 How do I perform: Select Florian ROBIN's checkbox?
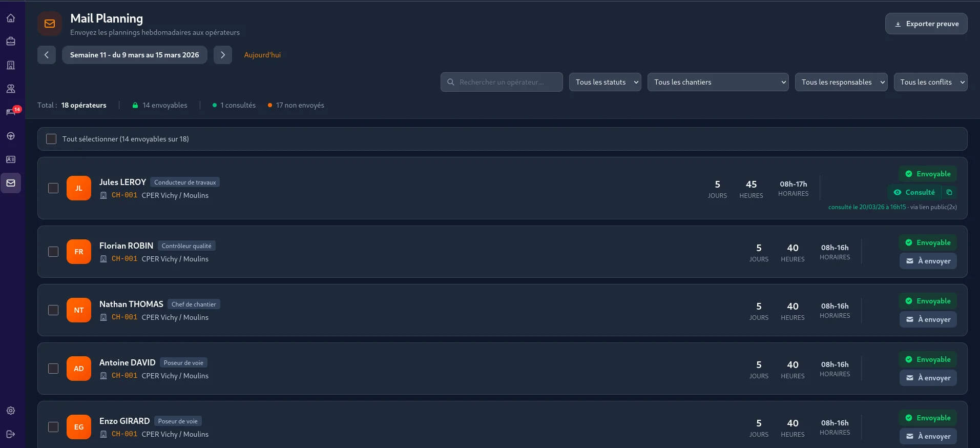click(53, 252)
